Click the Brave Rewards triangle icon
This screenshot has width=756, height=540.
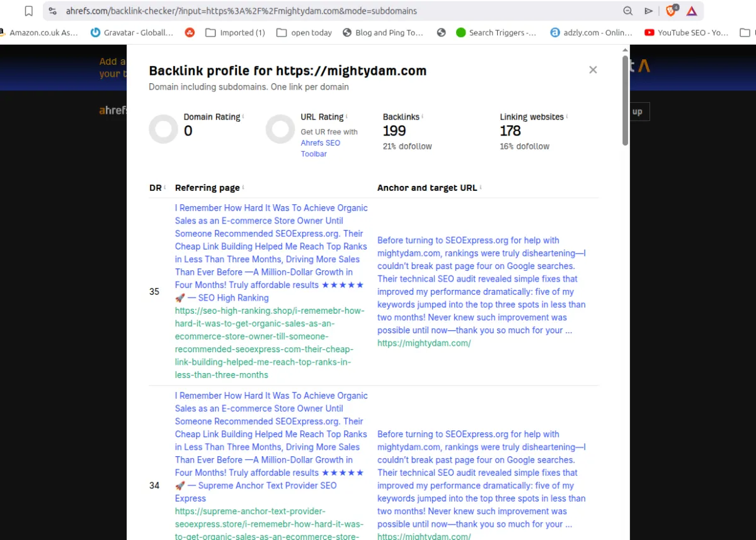pos(692,11)
